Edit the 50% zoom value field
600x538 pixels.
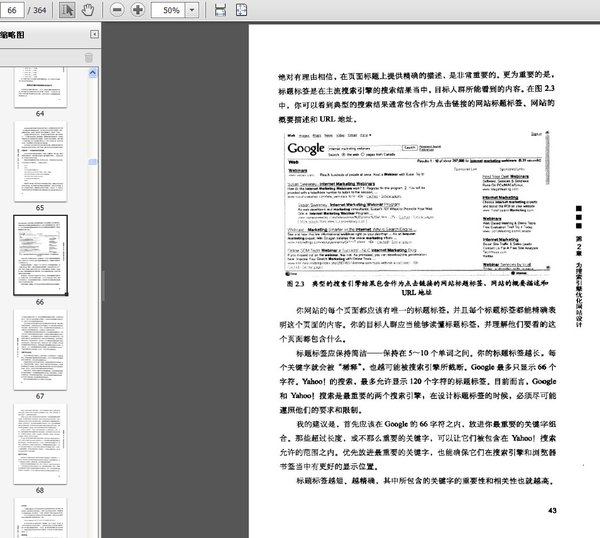coord(168,10)
